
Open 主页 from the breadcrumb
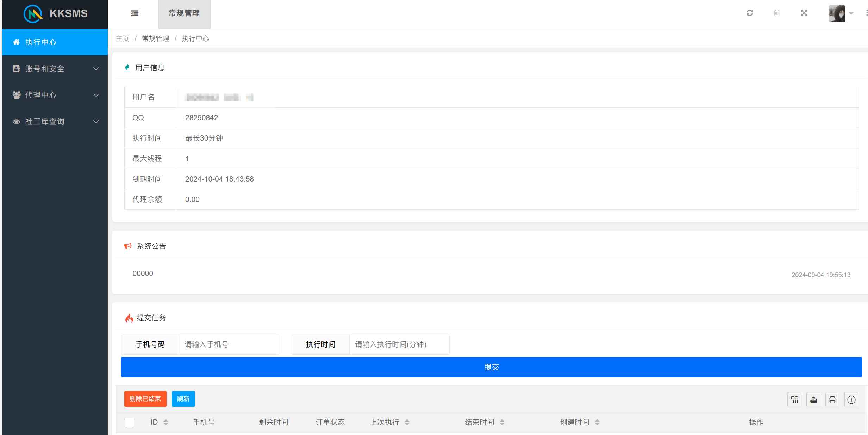[x=123, y=38]
